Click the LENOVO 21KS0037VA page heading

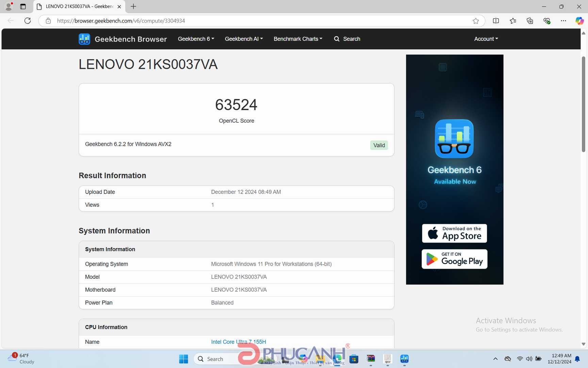coord(148,64)
